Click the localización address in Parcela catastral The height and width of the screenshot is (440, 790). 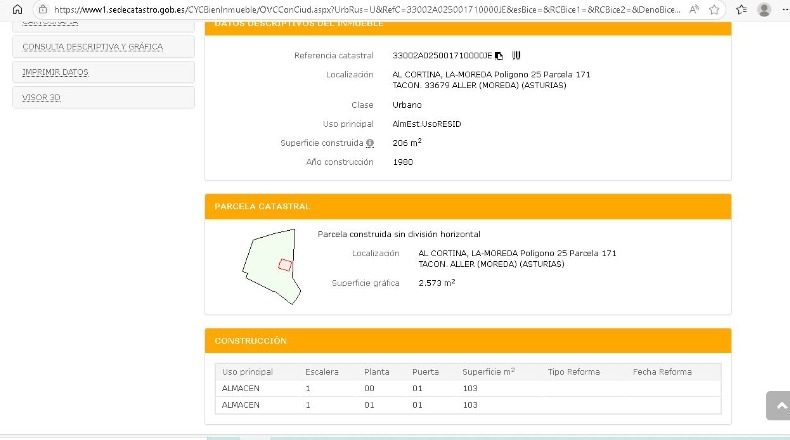[517, 259]
